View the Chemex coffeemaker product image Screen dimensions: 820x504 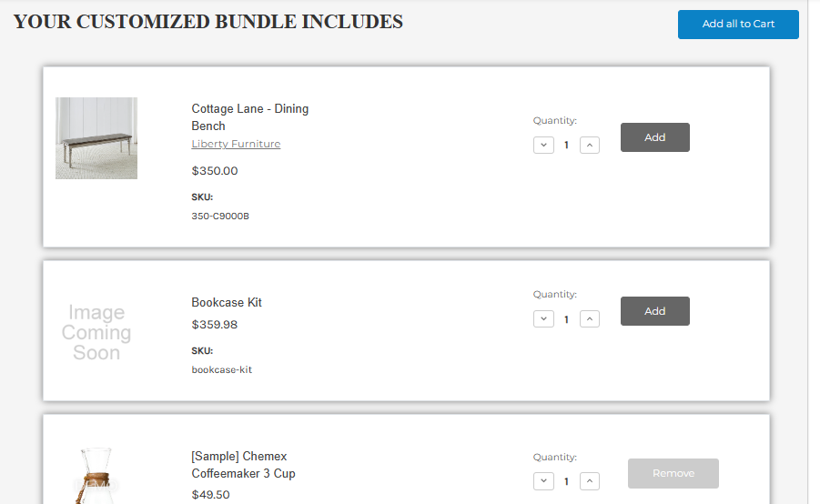pos(96,475)
